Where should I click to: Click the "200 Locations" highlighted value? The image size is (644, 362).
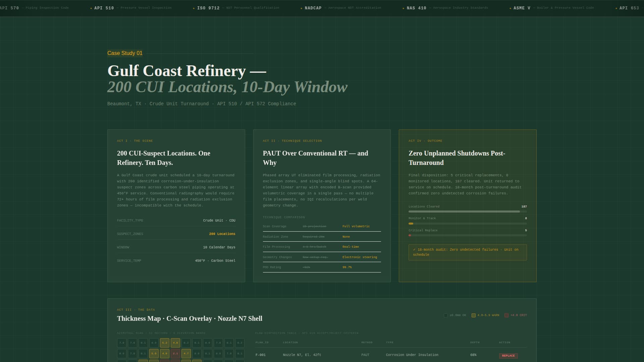(x=222, y=234)
